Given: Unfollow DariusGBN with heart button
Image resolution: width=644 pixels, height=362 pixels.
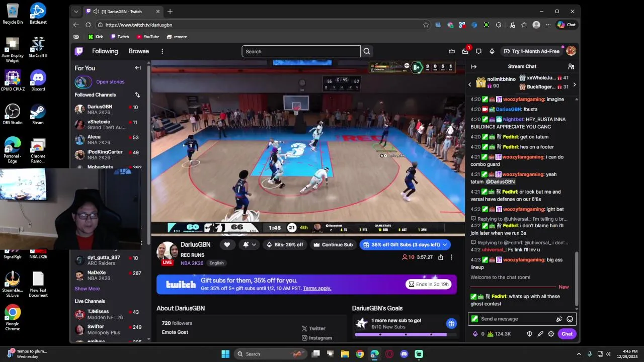Looking at the screenshot, I should [x=227, y=245].
